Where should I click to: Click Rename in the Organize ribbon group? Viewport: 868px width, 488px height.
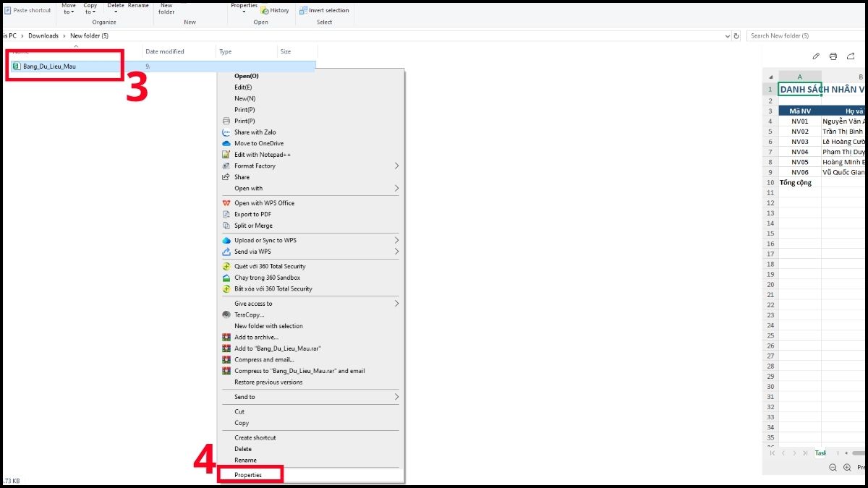[138, 6]
